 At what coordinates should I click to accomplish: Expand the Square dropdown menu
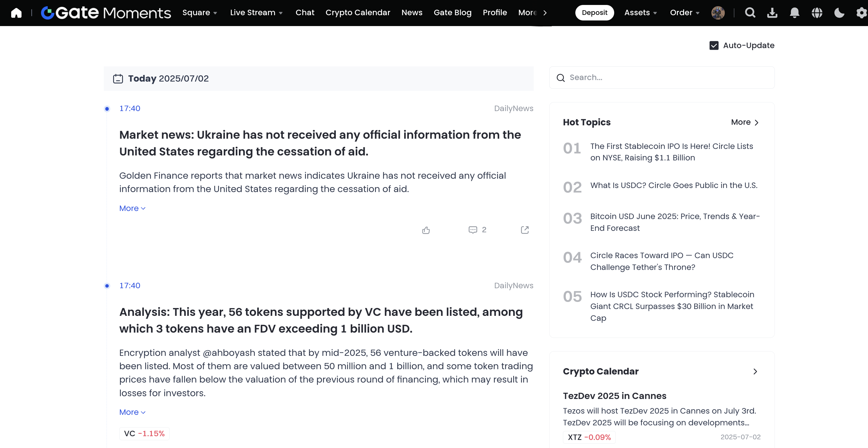point(199,13)
